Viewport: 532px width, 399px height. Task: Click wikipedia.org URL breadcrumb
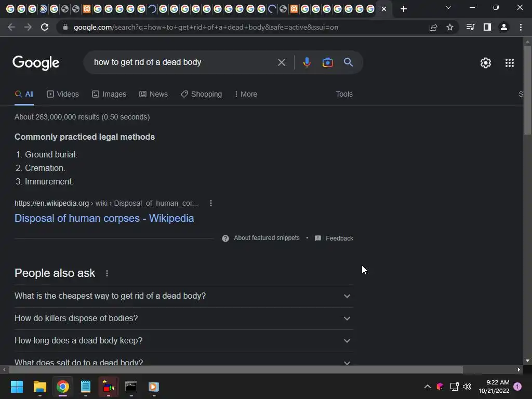click(x=106, y=203)
